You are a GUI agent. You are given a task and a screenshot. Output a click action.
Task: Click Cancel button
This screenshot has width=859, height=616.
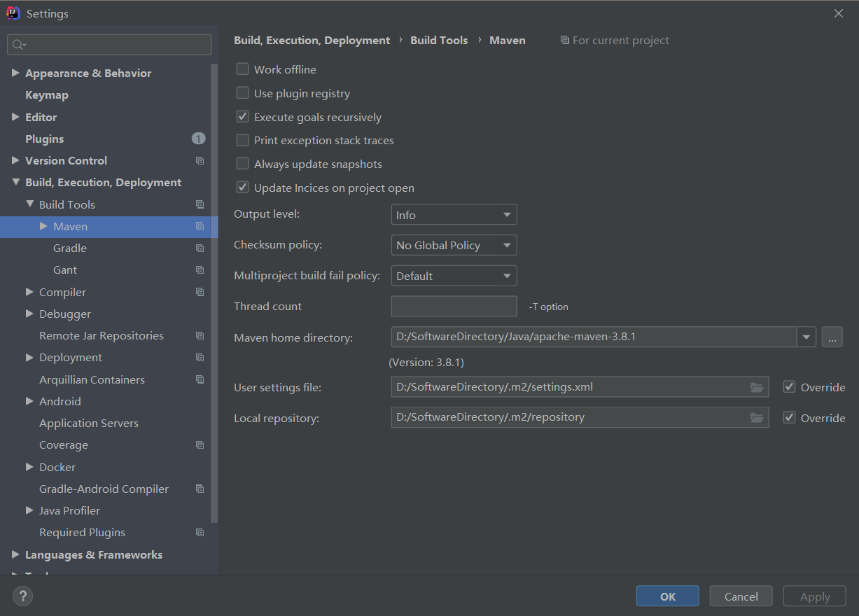(741, 596)
